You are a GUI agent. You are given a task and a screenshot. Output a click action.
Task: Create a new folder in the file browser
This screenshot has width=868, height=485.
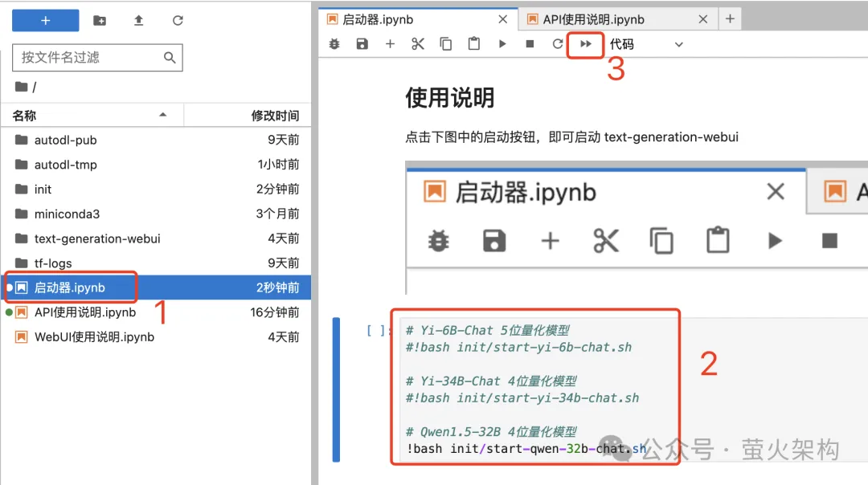98,19
